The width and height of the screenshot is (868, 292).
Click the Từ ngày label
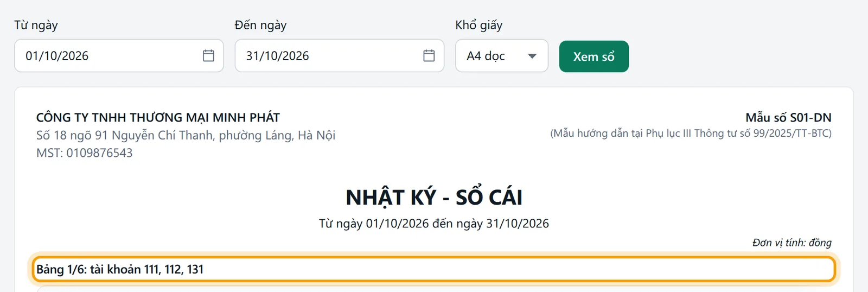coord(36,25)
